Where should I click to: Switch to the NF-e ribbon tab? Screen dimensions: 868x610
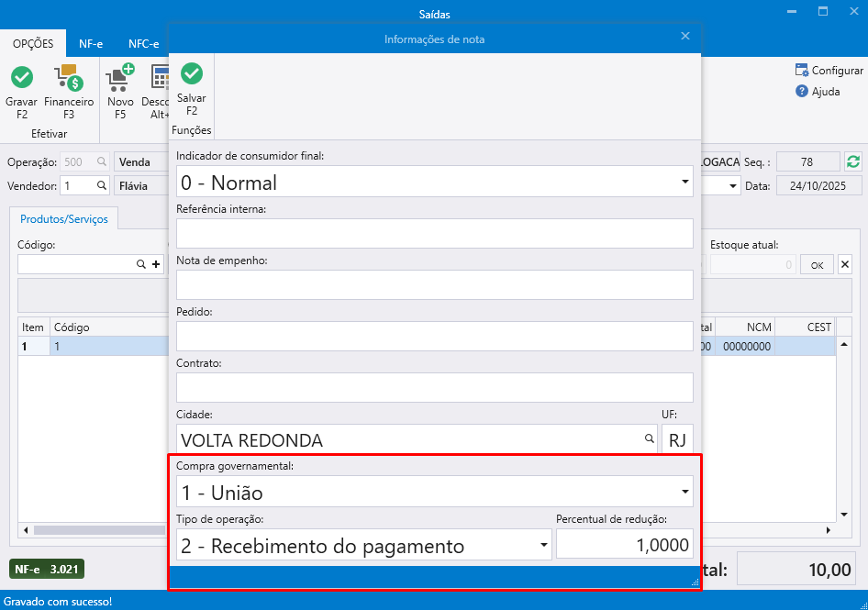click(90, 43)
